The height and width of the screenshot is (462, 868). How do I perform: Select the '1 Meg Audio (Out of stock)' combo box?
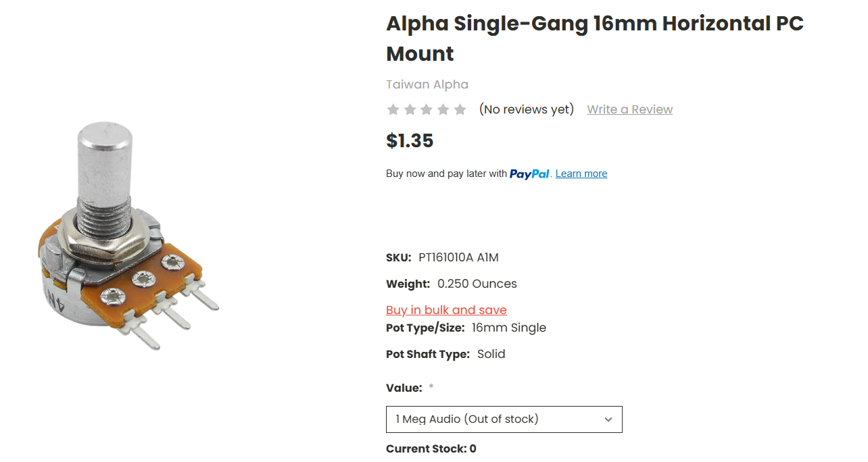pos(504,419)
